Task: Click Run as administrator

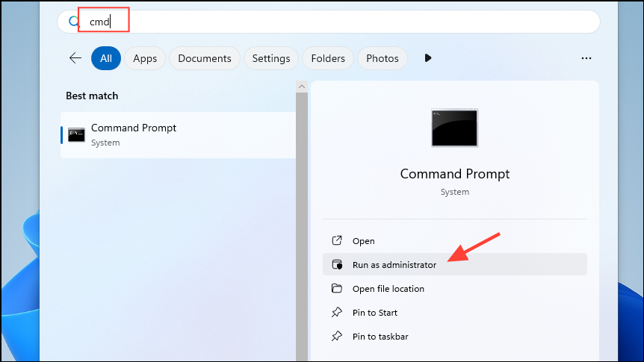Action: [x=455, y=265]
